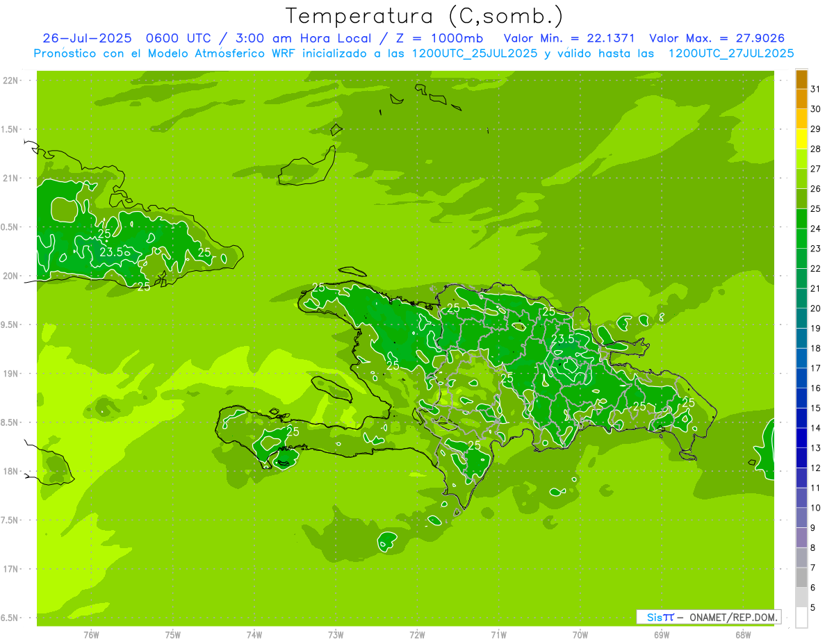Click the '68W' longitude label
This screenshot has width=834, height=644.
point(743,635)
